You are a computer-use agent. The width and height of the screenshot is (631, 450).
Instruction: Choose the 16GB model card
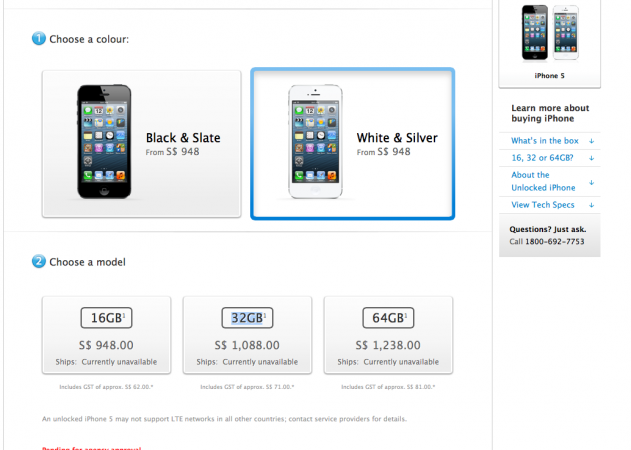coord(106,335)
